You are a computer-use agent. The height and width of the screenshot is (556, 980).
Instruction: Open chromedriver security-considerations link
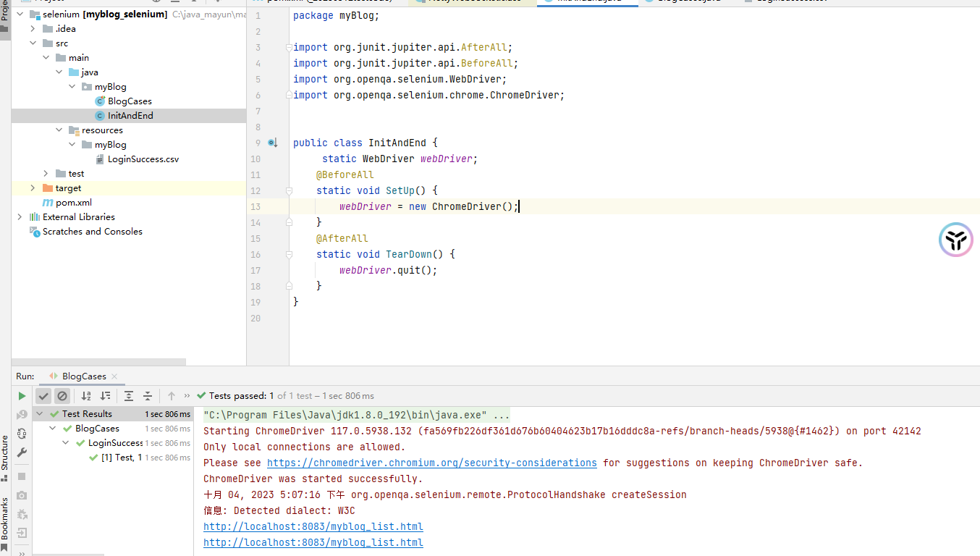point(432,463)
